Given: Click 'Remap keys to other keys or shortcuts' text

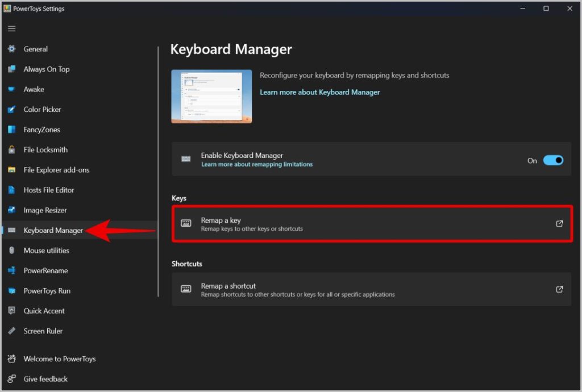Looking at the screenshot, I should (252, 229).
